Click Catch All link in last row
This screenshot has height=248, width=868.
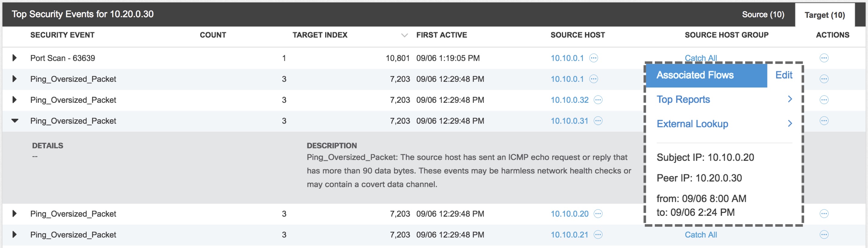(701, 234)
